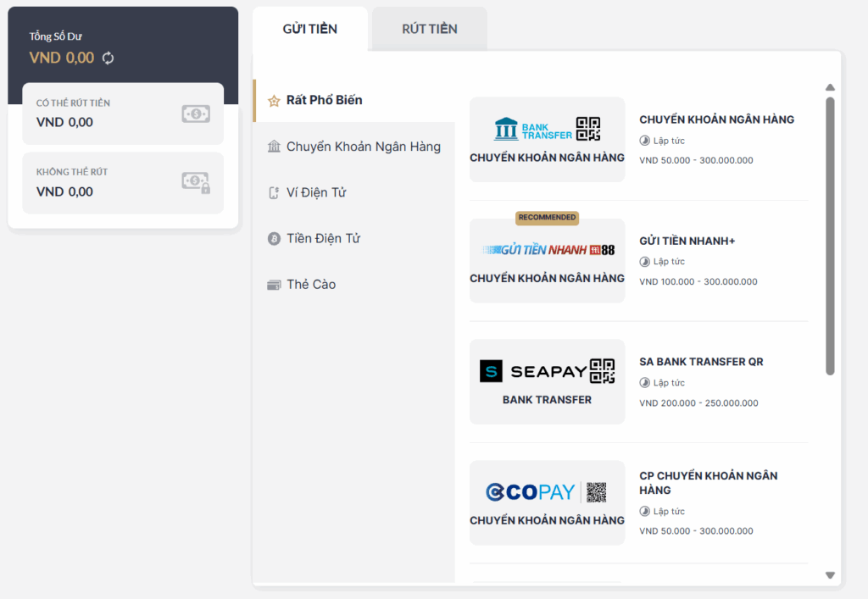Image resolution: width=868 pixels, height=599 pixels.
Task: Open Ví Điện Tử payment category
Action: (x=316, y=192)
